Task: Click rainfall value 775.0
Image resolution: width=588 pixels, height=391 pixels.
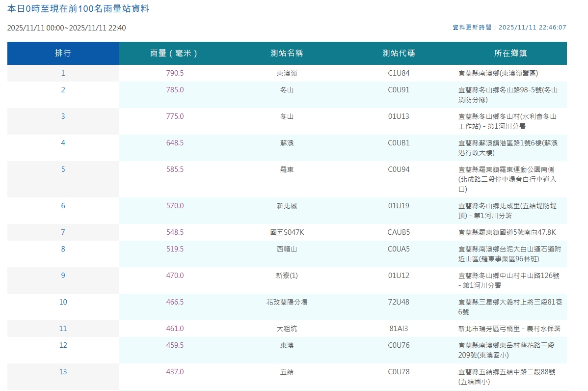Action: pos(175,117)
